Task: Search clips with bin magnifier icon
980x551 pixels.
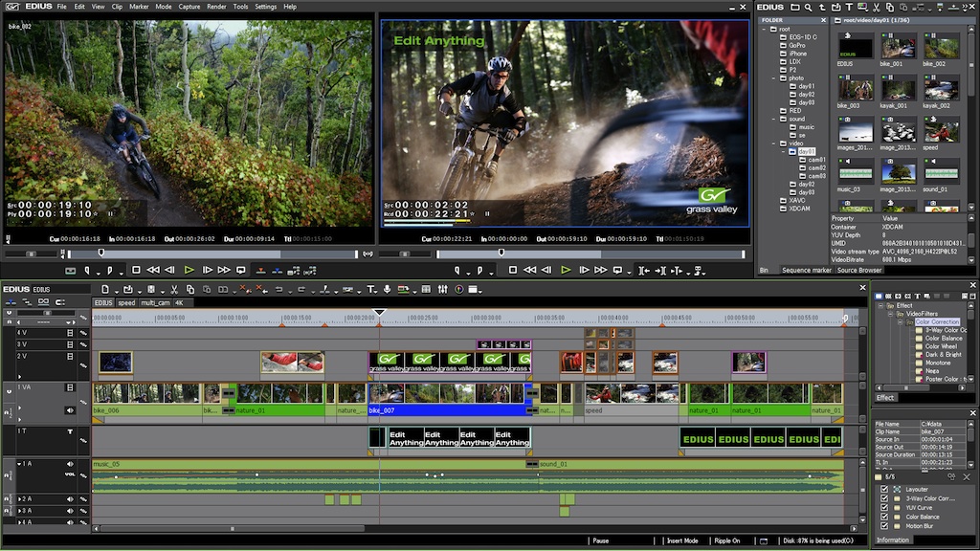Action: point(808,8)
